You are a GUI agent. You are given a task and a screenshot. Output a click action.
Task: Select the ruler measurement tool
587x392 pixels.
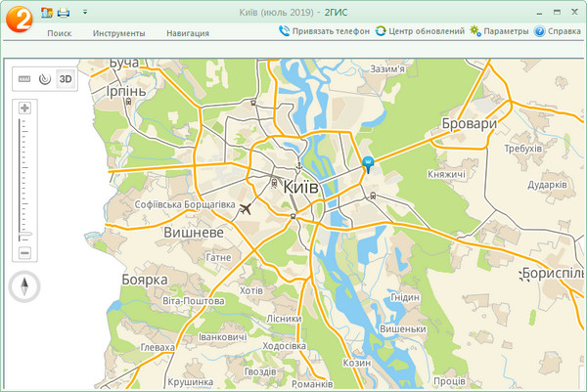pos(24,79)
